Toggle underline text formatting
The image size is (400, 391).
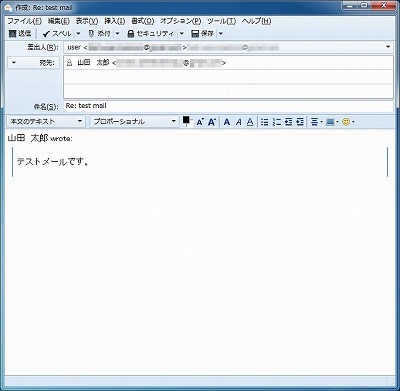(250, 122)
